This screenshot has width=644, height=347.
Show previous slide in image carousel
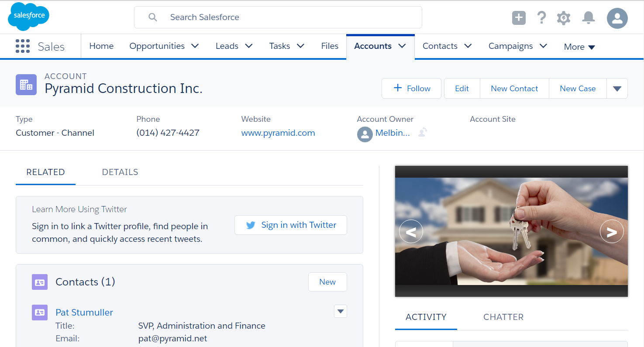pos(411,231)
